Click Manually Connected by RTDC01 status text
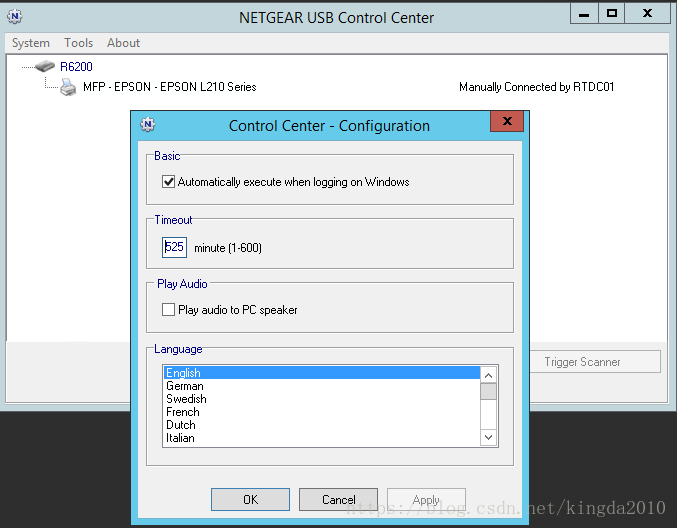 536,87
